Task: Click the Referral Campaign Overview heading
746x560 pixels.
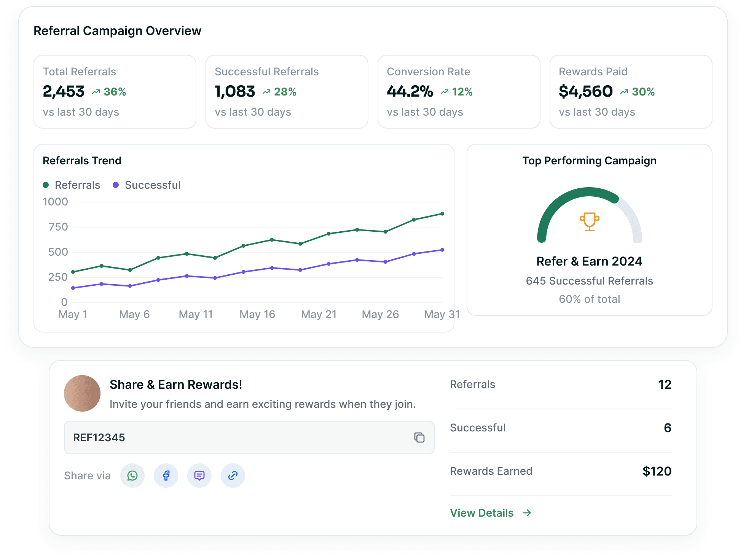Action: (117, 31)
